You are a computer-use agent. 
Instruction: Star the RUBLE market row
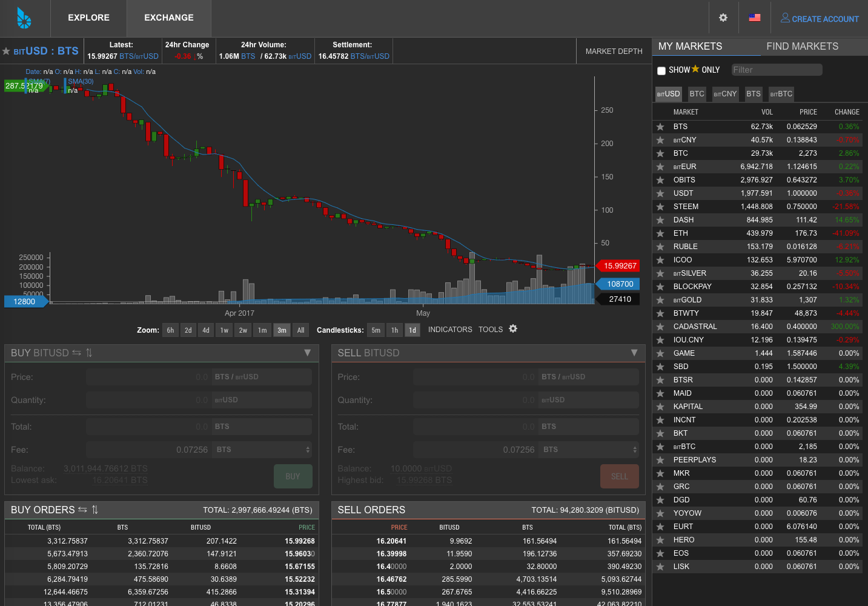coord(660,247)
